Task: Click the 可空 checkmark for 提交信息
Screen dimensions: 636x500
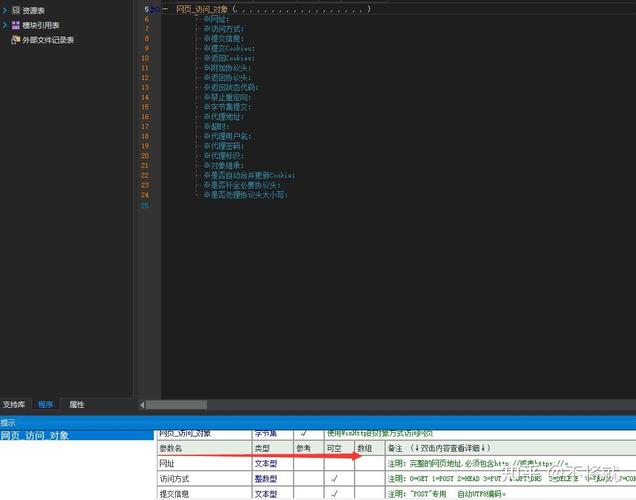Action: (335, 494)
